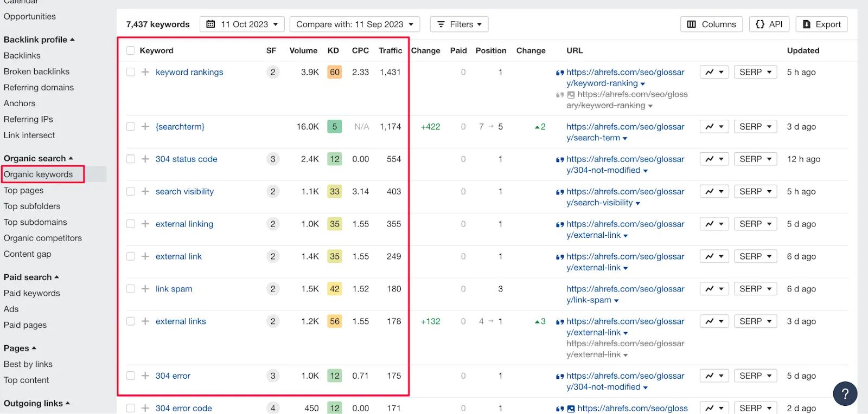Open the SERP dropdown for {searchterm} row
The height and width of the screenshot is (414, 868).
[x=755, y=126]
